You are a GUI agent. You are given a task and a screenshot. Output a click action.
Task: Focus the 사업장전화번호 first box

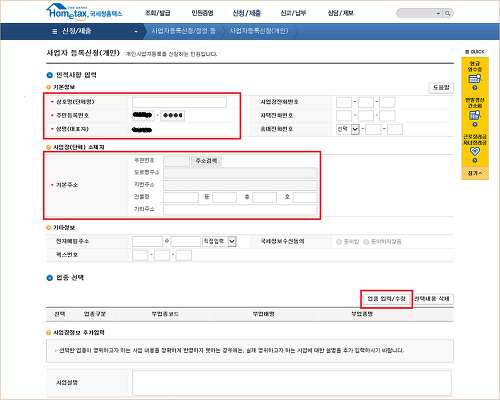pyautogui.click(x=344, y=102)
